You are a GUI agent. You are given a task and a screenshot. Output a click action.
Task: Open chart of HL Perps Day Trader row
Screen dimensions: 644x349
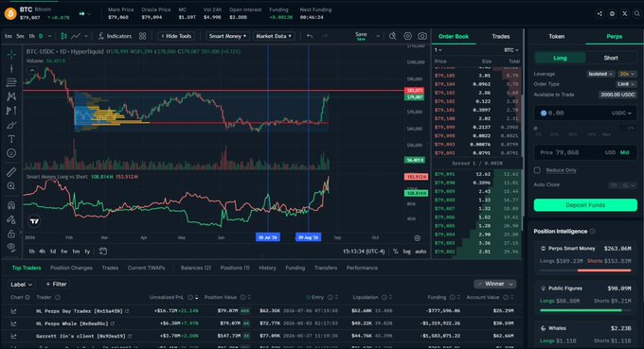(13, 311)
